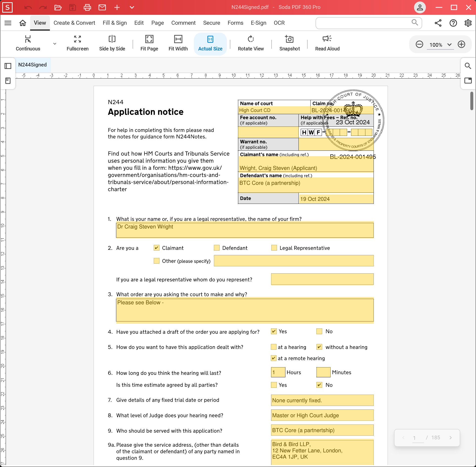Click the share icon in top bar
The height and width of the screenshot is (467, 476).
[438, 23]
